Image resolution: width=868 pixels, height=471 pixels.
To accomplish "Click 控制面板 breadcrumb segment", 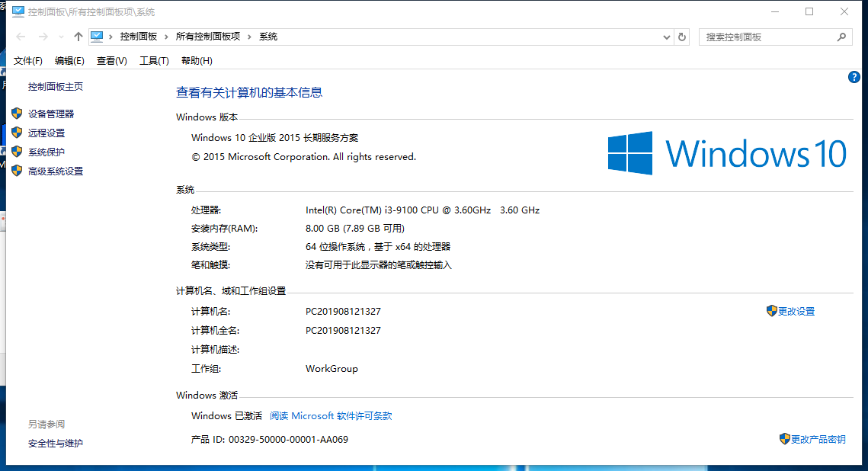I will click(139, 37).
